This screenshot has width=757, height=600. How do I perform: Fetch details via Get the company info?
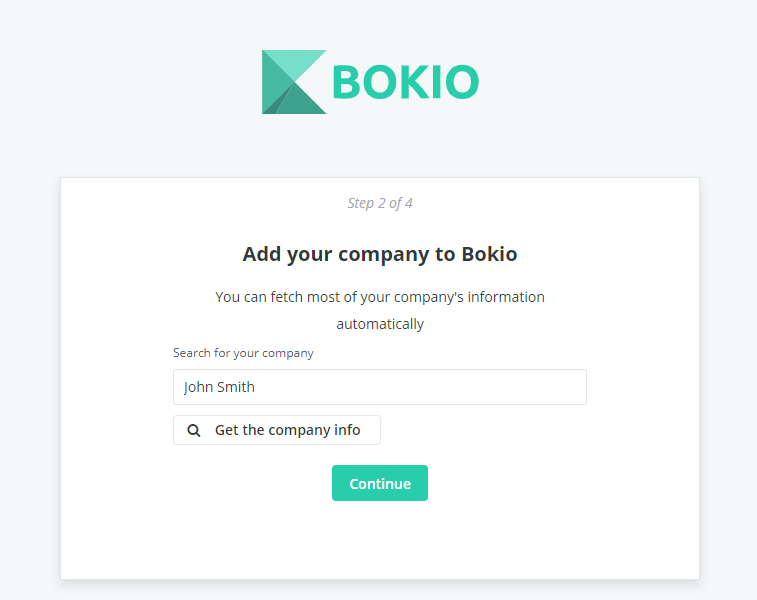(277, 430)
